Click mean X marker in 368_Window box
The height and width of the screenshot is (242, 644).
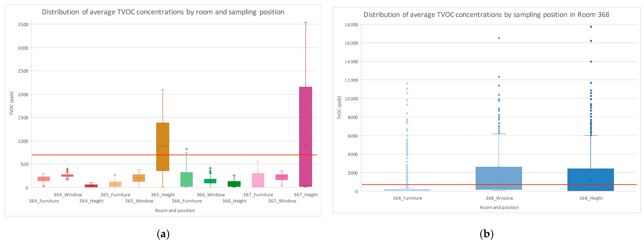click(499, 179)
